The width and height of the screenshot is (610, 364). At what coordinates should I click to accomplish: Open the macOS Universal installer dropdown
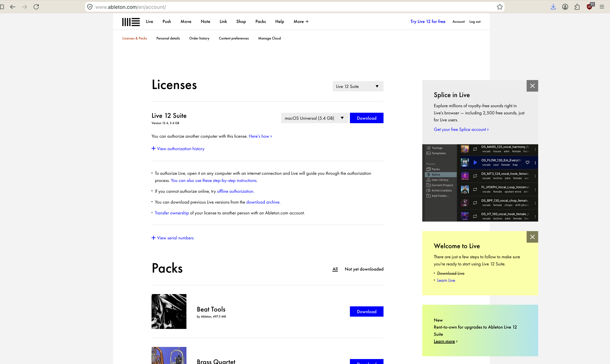click(x=315, y=118)
